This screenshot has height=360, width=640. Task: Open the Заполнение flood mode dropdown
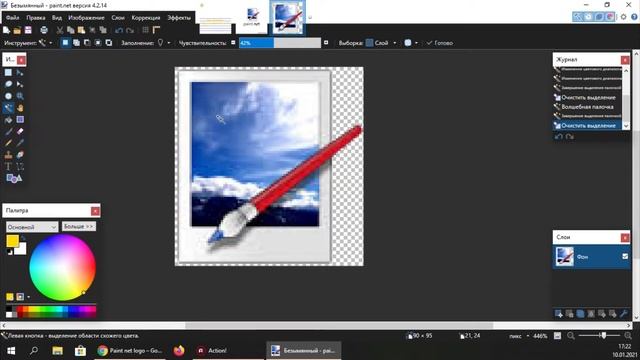164,43
